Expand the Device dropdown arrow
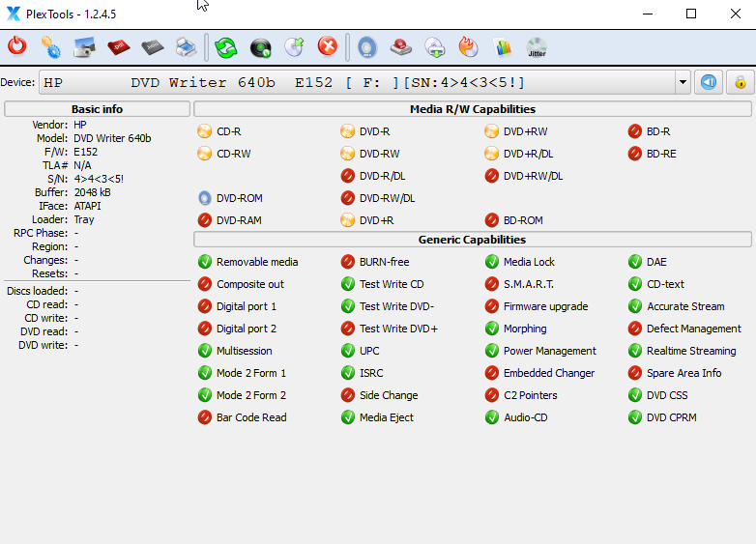This screenshot has height=544, width=756. click(x=683, y=82)
